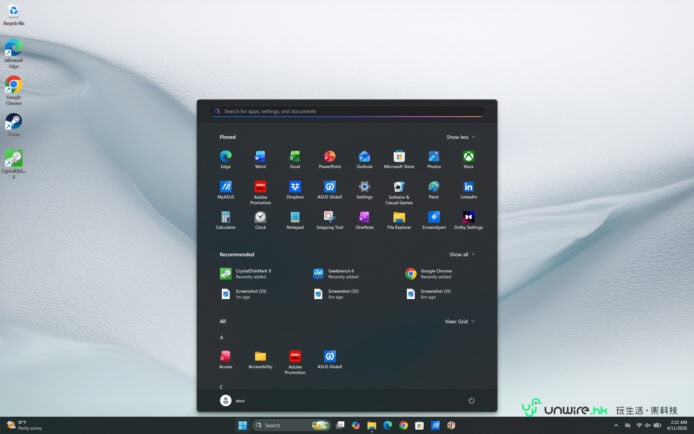Open Recycle Bin on the desktop

[x=13, y=14]
